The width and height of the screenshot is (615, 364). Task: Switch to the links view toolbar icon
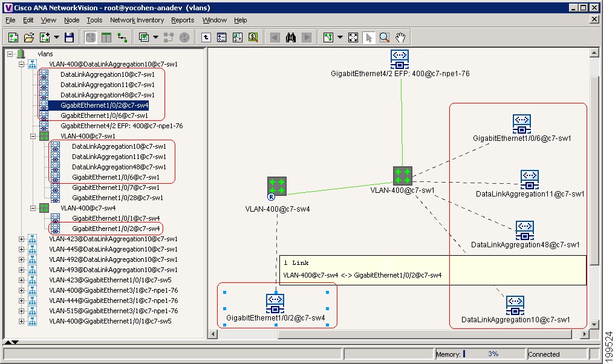coord(122,37)
